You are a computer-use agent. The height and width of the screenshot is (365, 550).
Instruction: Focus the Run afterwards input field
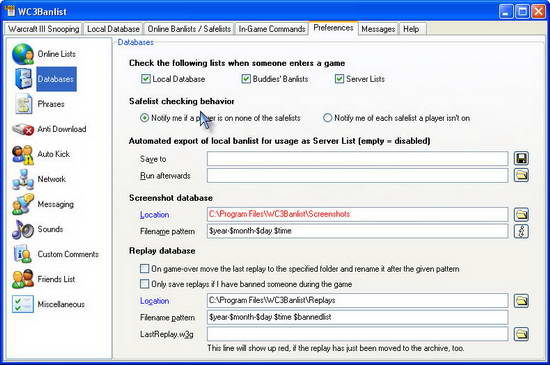point(357,175)
